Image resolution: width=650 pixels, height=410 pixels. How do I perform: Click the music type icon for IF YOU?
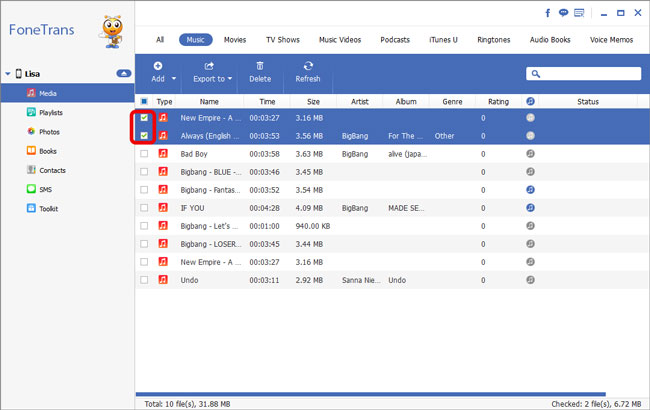163,207
